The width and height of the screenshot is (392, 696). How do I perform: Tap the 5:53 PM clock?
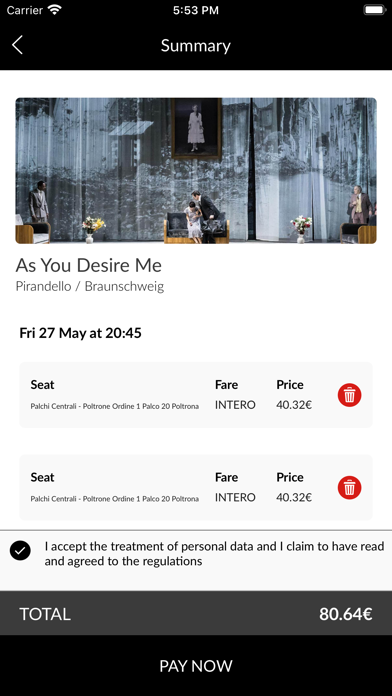pos(196,10)
